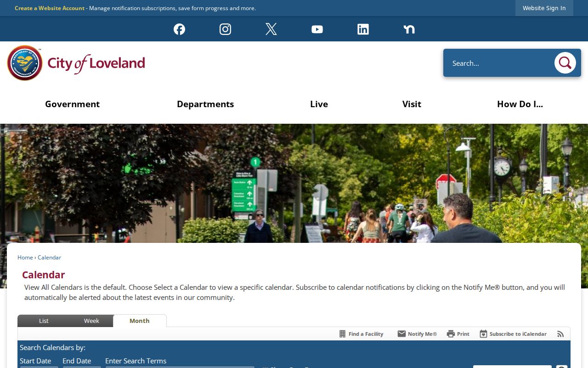Open the City's Facebook page

click(x=179, y=29)
